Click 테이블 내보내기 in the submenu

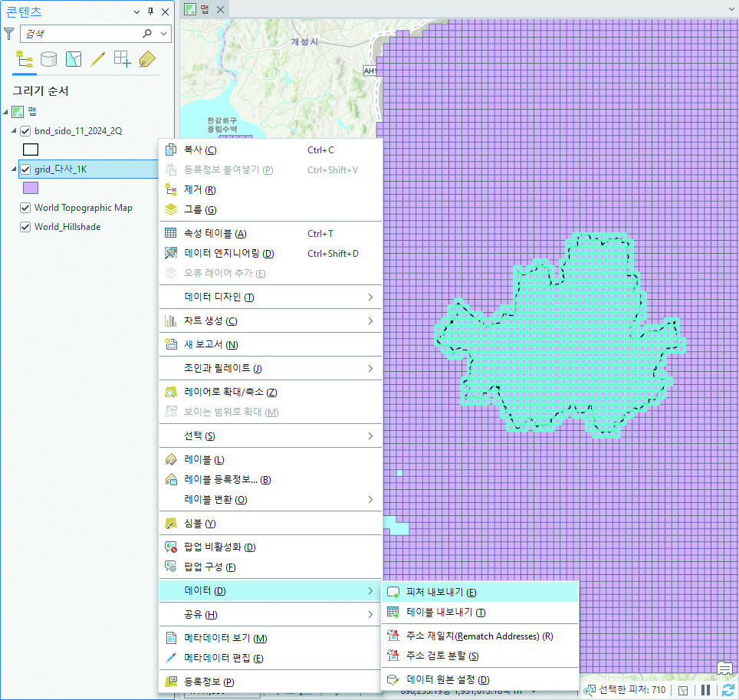click(445, 612)
